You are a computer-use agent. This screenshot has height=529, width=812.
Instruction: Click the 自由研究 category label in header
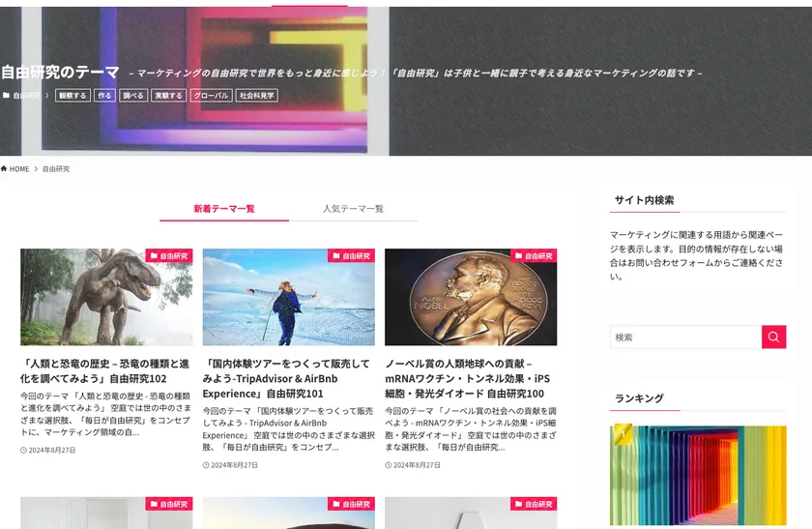[x=26, y=96]
